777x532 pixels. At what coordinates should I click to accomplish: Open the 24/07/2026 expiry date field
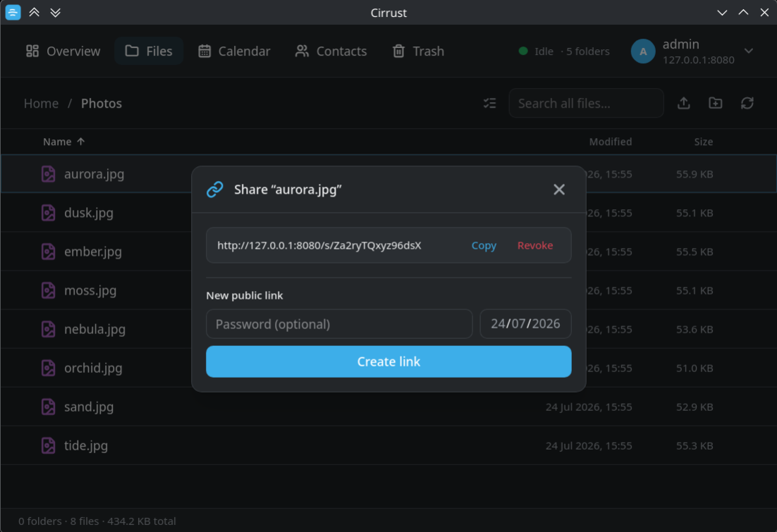click(525, 324)
